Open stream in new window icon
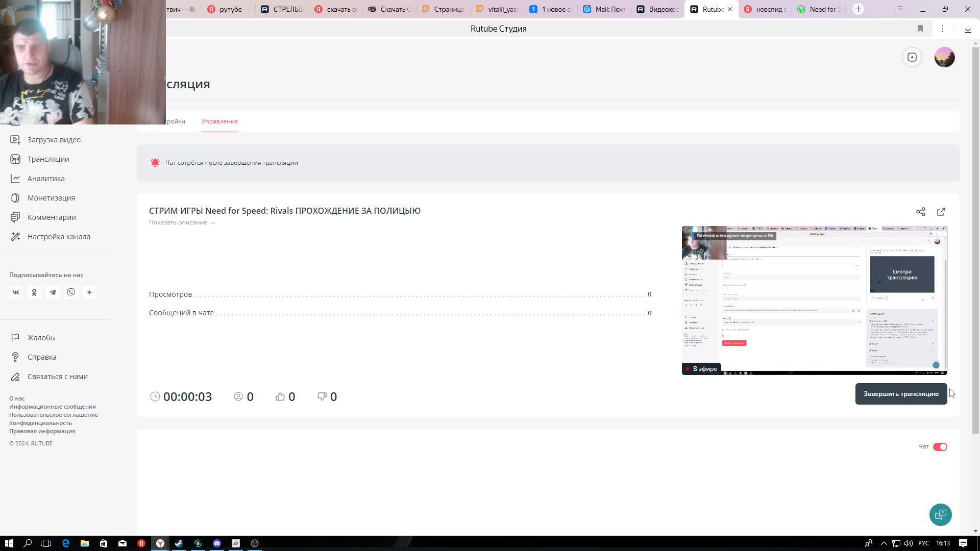The width and height of the screenshot is (980, 551). (x=941, y=212)
